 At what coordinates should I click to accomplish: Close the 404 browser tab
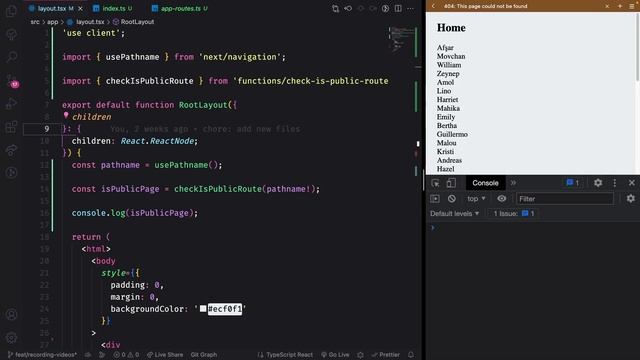point(607,6)
